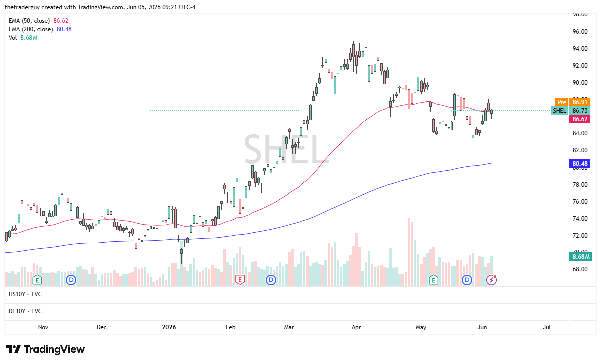Click the Mar label on the time axis
Image resolution: width=601 pixels, height=364 pixels.
289,327
